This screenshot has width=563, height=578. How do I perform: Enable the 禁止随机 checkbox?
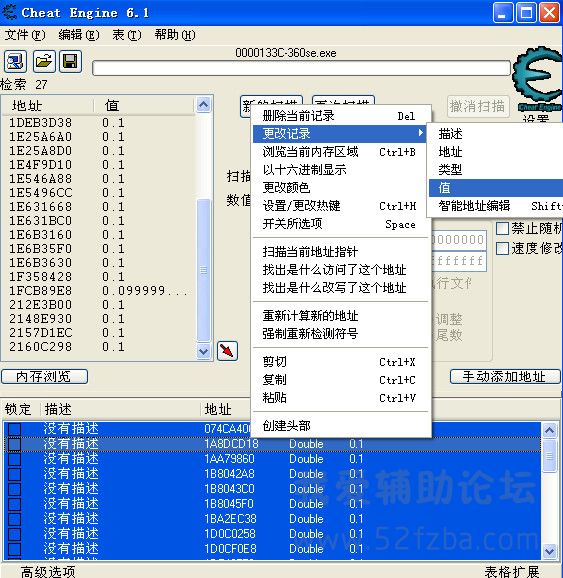pyautogui.click(x=503, y=228)
